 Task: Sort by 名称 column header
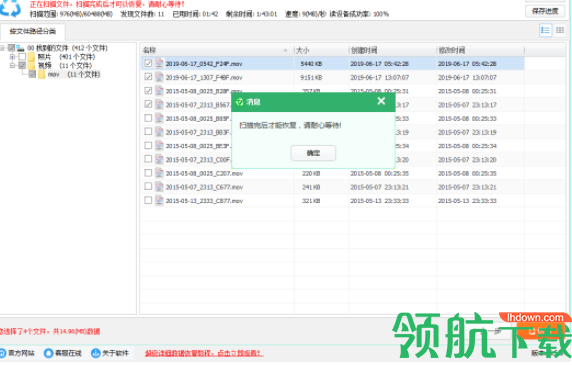(x=217, y=50)
